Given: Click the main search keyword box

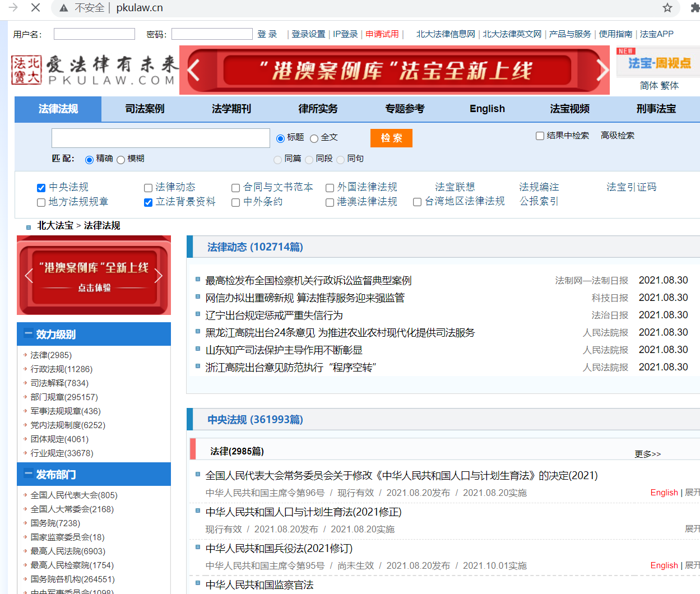Looking at the screenshot, I should coord(161,138).
